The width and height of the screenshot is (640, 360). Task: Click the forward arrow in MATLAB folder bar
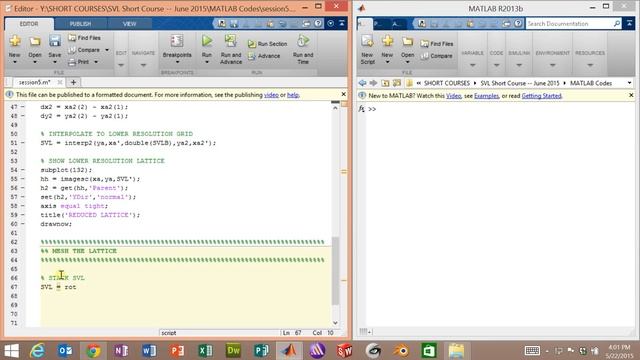[x=373, y=83]
